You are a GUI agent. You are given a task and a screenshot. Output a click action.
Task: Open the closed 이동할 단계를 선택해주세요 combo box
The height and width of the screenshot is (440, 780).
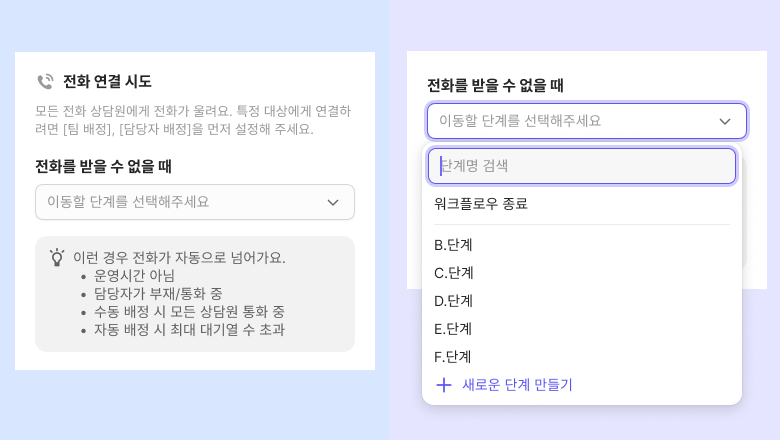click(x=180, y=202)
